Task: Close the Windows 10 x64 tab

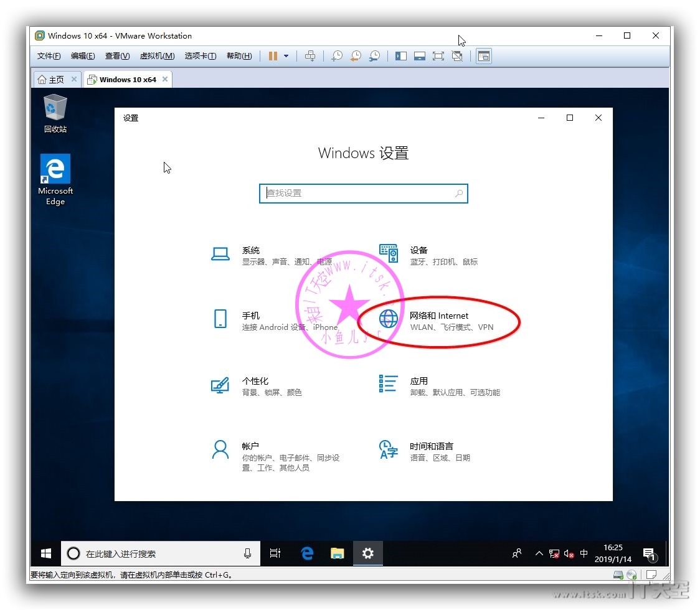Action: click(165, 79)
